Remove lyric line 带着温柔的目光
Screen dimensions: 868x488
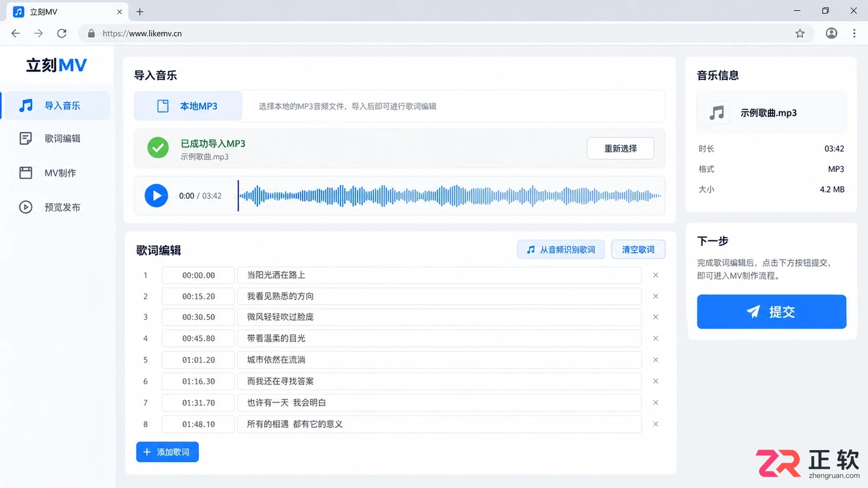[x=656, y=339]
